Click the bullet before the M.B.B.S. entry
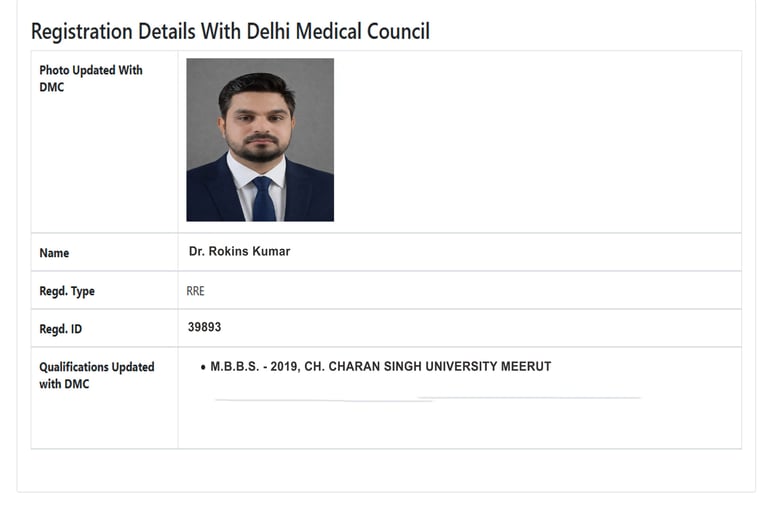The image size is (768, 512). 203,367
